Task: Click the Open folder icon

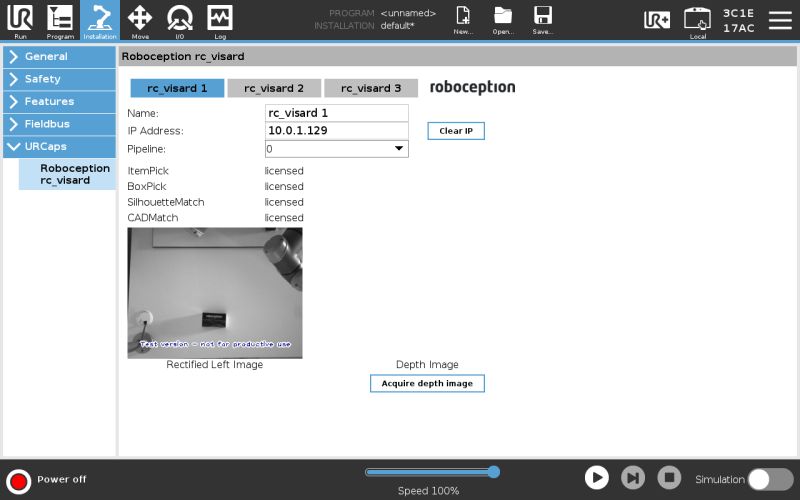Action: 503,19
